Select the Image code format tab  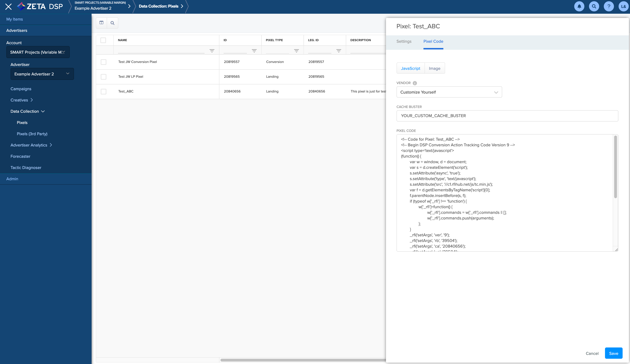tap(435, 68)
